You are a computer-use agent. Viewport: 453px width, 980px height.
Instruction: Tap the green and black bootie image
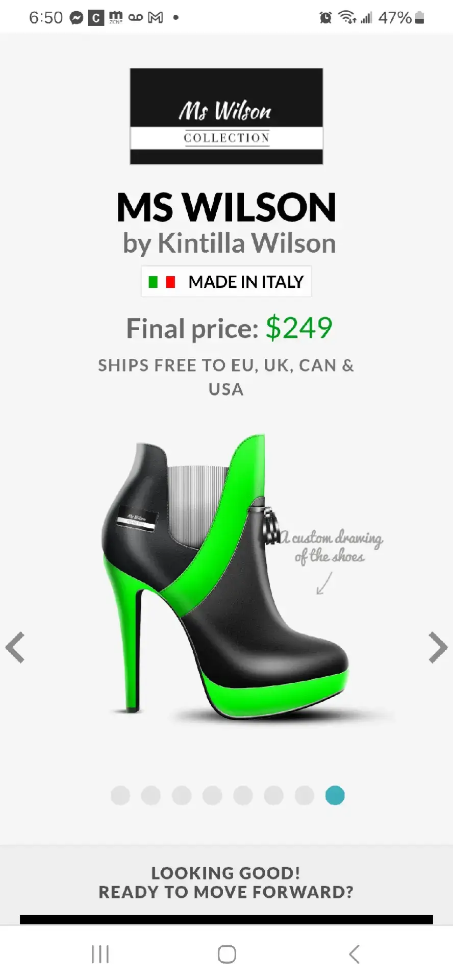227,577
